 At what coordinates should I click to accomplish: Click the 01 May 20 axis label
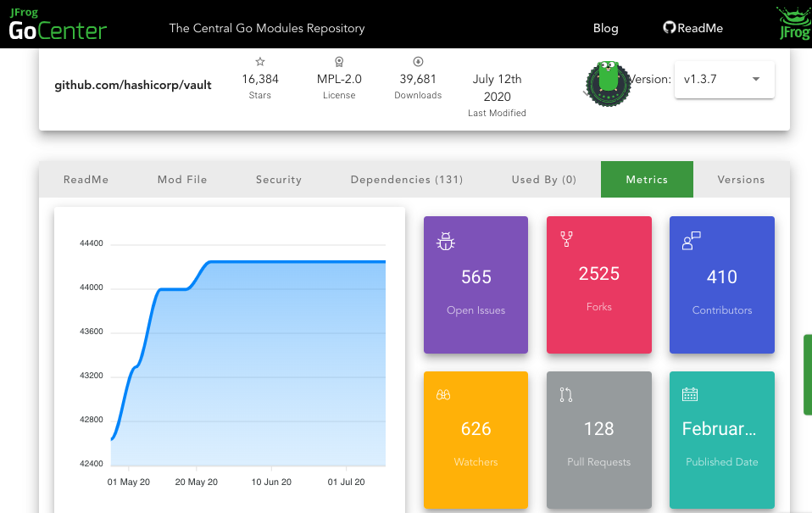[129, 482]
